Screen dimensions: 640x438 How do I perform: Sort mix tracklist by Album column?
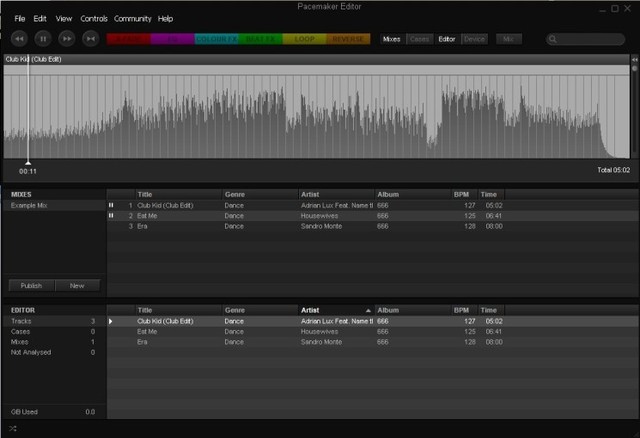413,194
